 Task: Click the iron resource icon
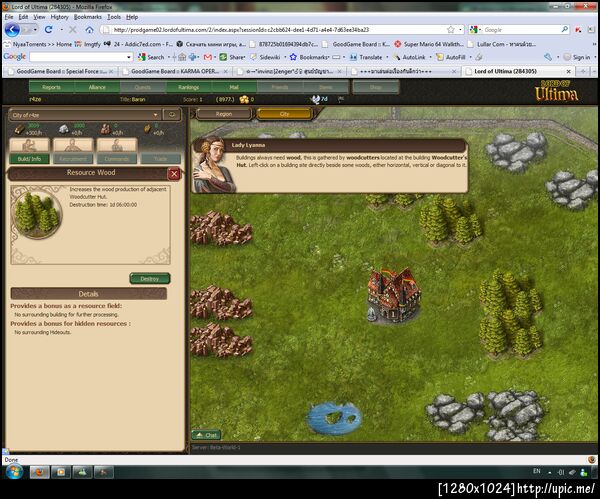pos(105,129)
